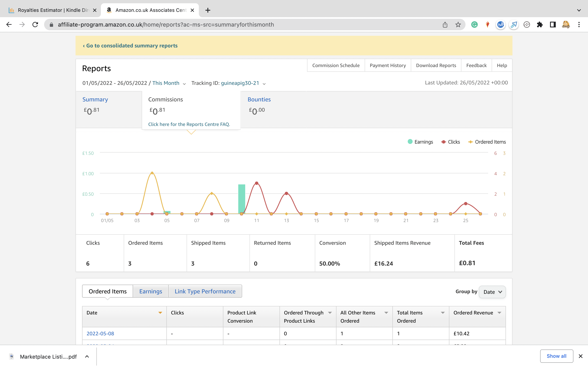
Task: Sort by All Other Items Ordered arrow
Action: point(386,313)
